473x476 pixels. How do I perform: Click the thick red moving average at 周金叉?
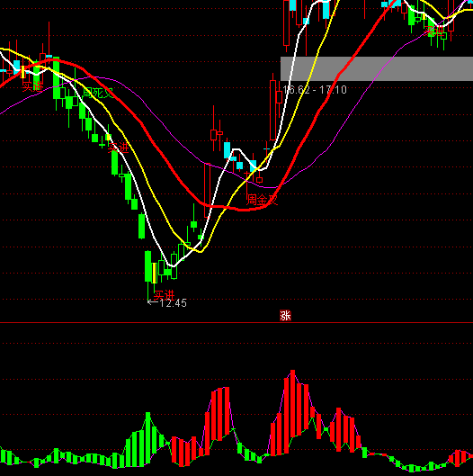(267, 206)
